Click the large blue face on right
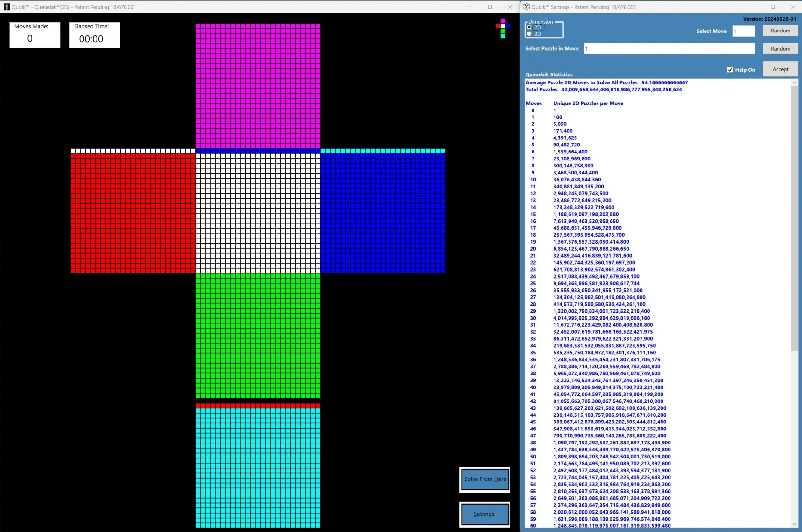This screenshot has width=802, height=532. (x=383, y=213)
